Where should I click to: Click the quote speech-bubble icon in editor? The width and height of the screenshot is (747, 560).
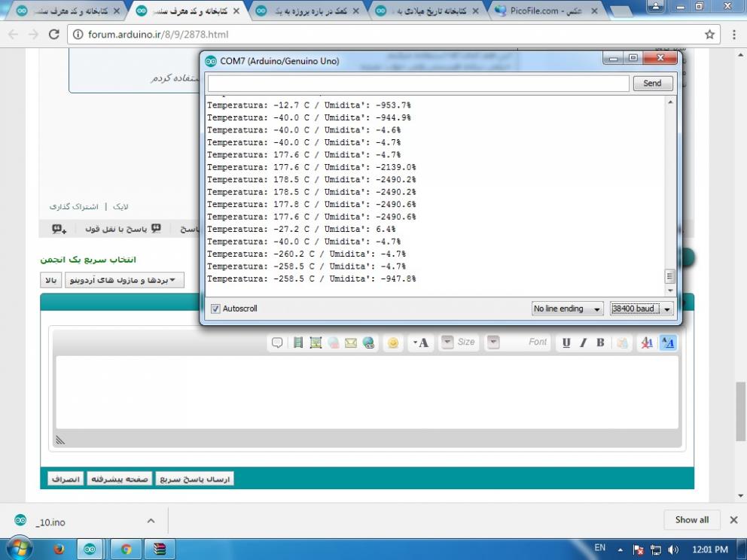coord(277,342)
